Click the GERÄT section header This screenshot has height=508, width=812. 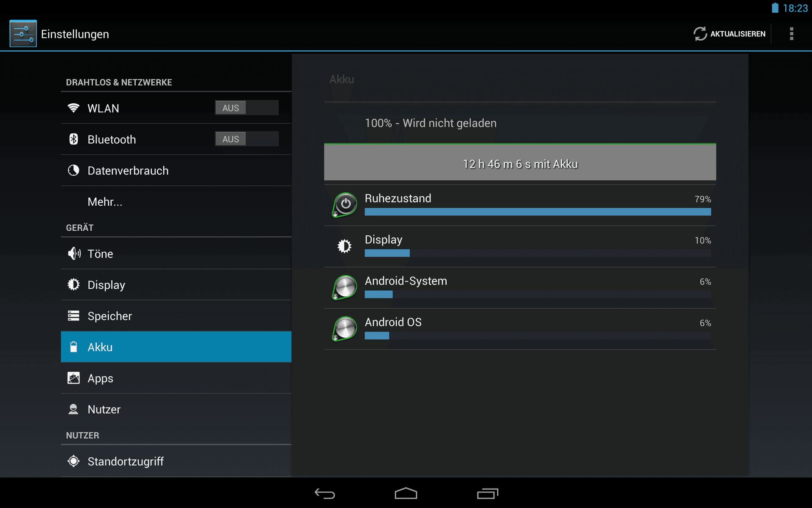click(x=80, y=228)
